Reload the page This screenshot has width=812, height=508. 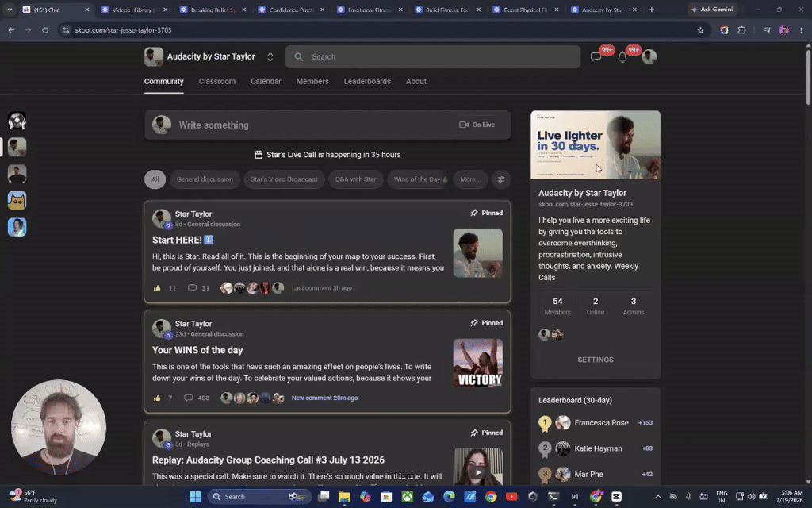coord(45,30)
